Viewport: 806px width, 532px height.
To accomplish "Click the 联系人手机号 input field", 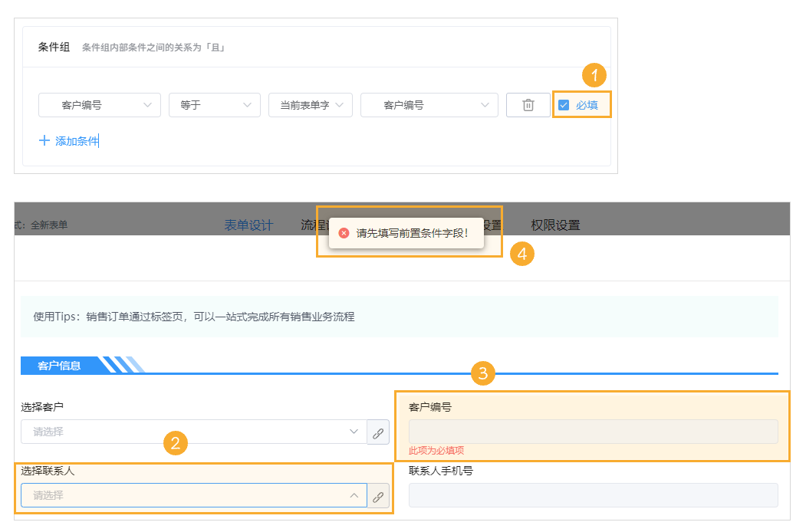I will [x=594, y=494].
